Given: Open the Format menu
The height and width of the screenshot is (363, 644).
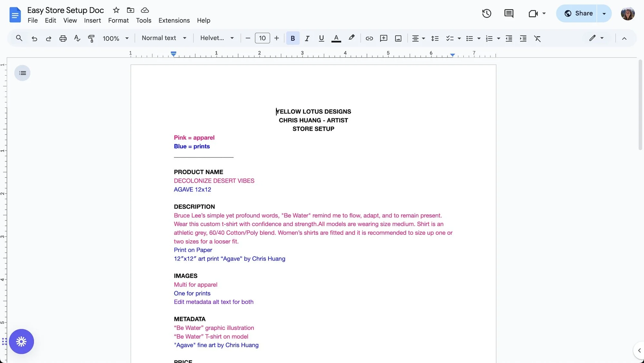Looking at the screenshot, I should pos(118,20).
